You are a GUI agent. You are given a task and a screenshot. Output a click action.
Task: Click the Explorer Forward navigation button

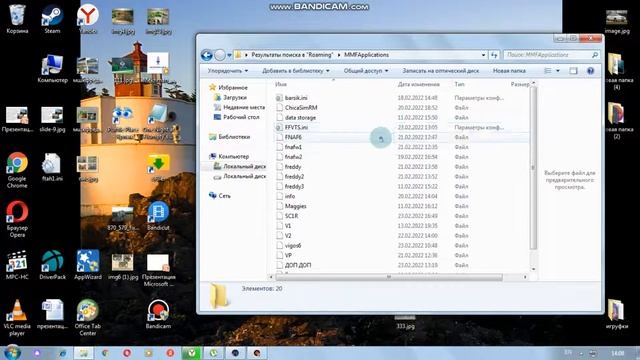[x=220, y=55]
